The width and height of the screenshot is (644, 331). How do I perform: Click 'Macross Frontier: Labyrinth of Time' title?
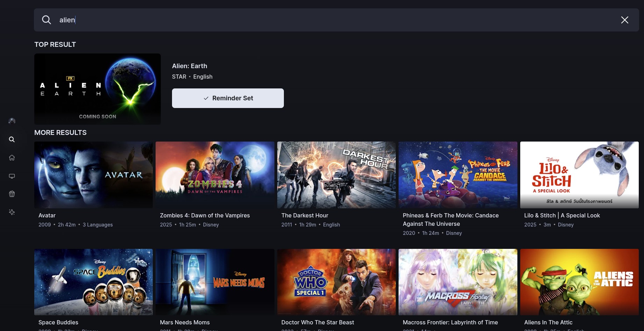pyautogui.click(x=450, y=323)
